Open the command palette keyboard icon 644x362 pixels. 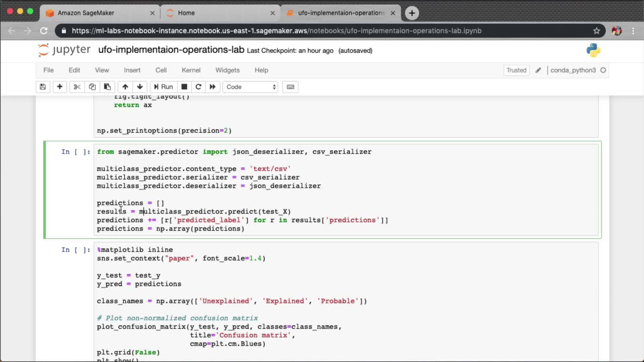click(290, 87)
